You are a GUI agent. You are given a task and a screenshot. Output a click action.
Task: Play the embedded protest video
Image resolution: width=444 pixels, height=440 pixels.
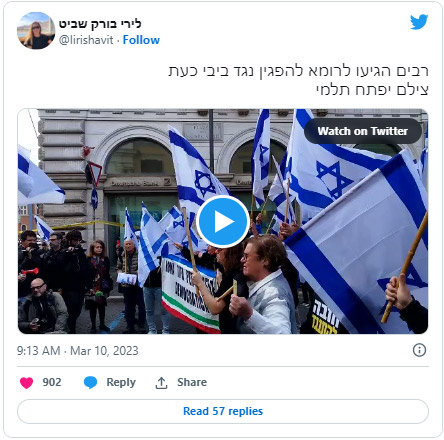[223, 221]
